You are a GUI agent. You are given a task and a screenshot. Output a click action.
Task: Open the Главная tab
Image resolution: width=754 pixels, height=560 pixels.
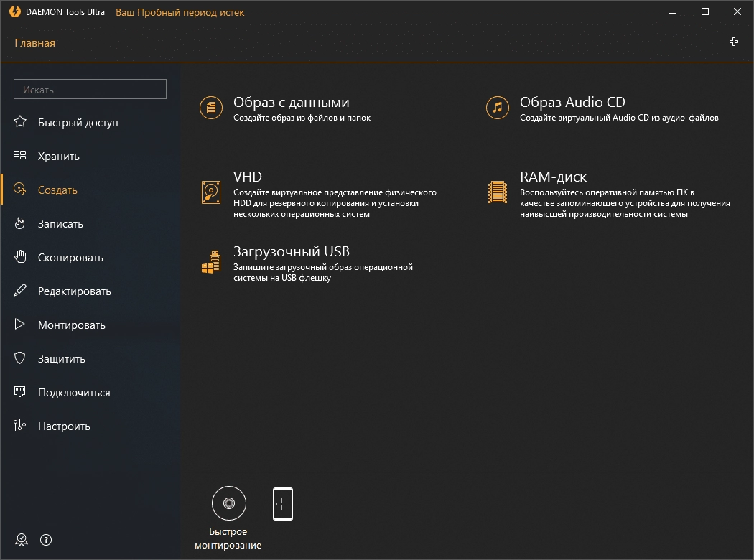[34, 43]
